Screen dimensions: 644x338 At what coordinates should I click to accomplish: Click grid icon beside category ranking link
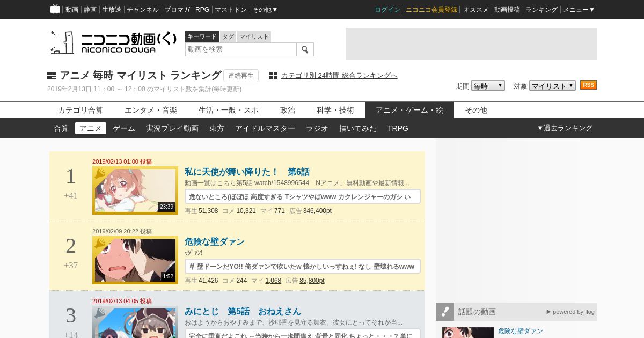tap(273, 76)
